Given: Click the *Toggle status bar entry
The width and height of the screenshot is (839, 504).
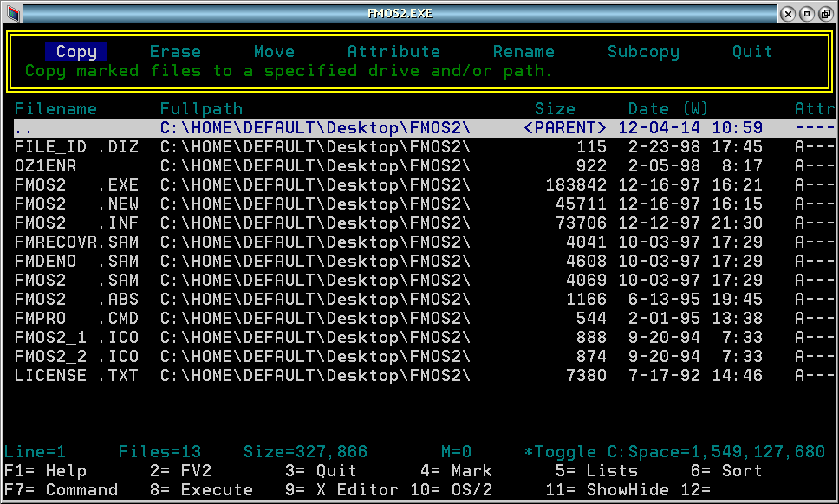Looking at the screenshot, I should tap(560, 452).
